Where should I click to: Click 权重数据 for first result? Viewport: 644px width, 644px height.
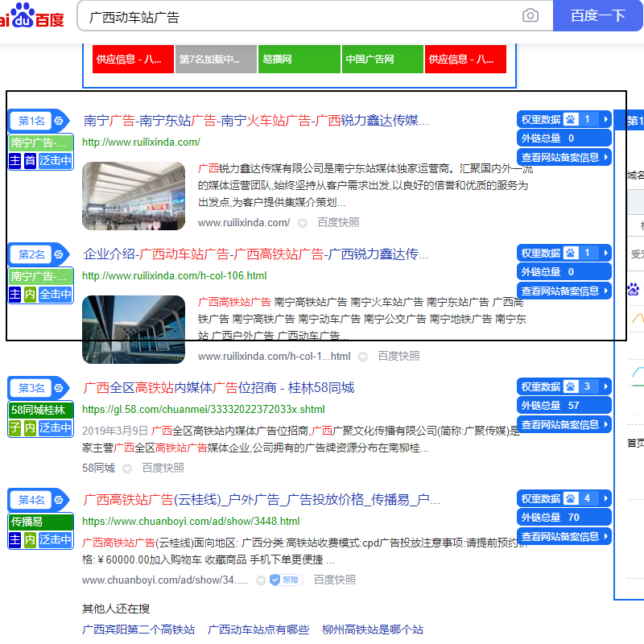click(x=564, y=119)
